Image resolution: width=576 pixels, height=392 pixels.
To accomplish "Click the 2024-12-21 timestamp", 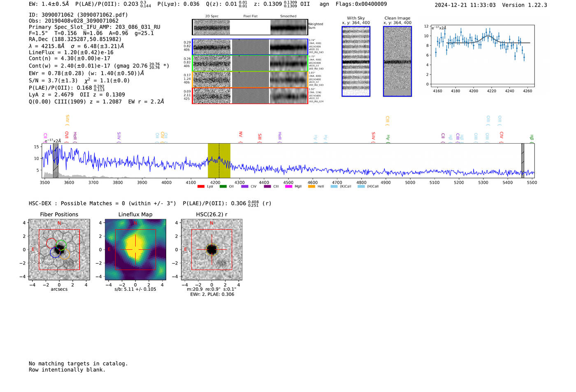I will 465,5.
